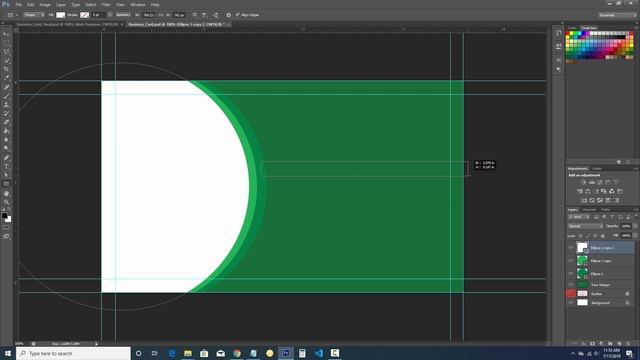Switch to Business_Card_Final.psd document tab

point(67,24)
